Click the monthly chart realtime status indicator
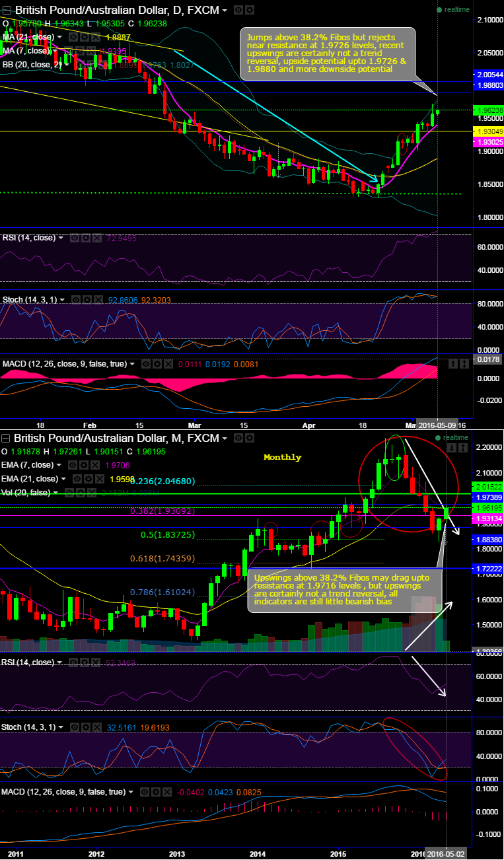Image resolution: width=504 pixels, height=860 pixels. click(452, 437)
